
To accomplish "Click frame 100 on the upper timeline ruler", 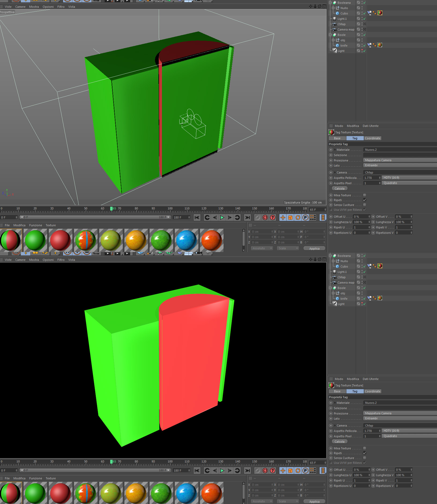I will pyautogui.click(x=170, y=208).
